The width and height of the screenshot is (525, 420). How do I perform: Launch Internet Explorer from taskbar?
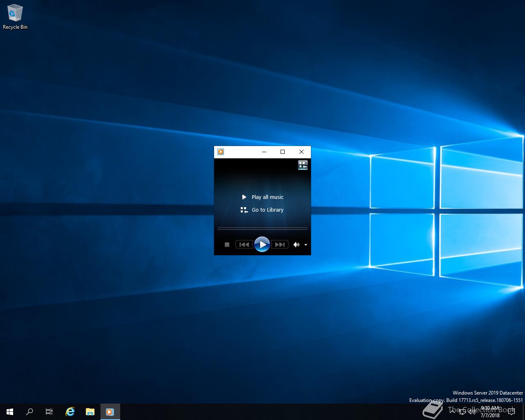[70, 412]
